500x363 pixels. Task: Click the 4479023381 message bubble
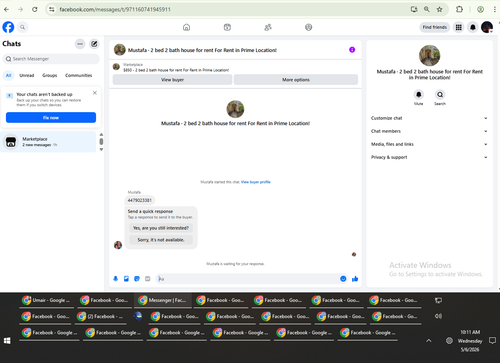[140, 200]
